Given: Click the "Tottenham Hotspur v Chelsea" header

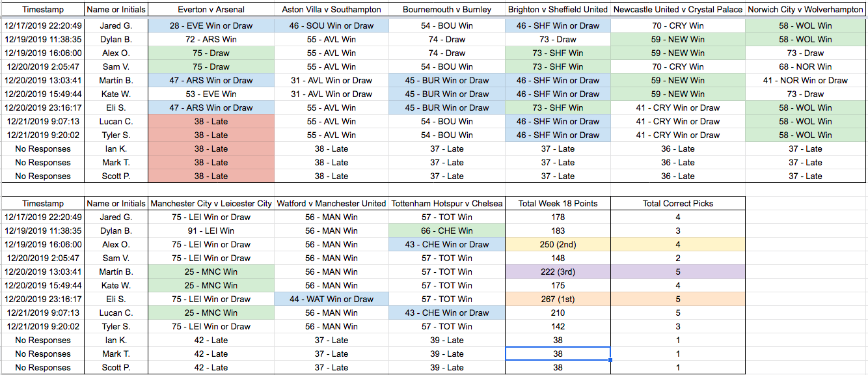Looking at the screenshot, I should [446, 203].
